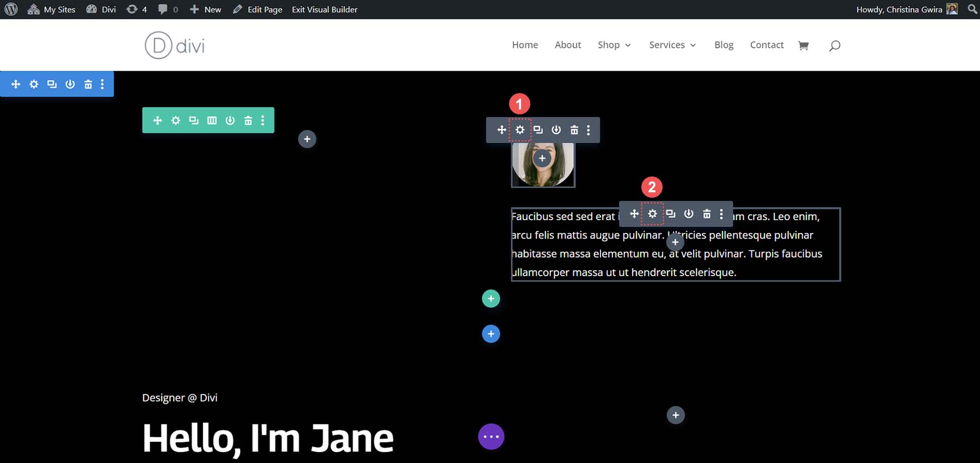Duplicate the green row
The width and height of the screenshot is (980, 463).
pyautogui.click(x=194, y=120)
